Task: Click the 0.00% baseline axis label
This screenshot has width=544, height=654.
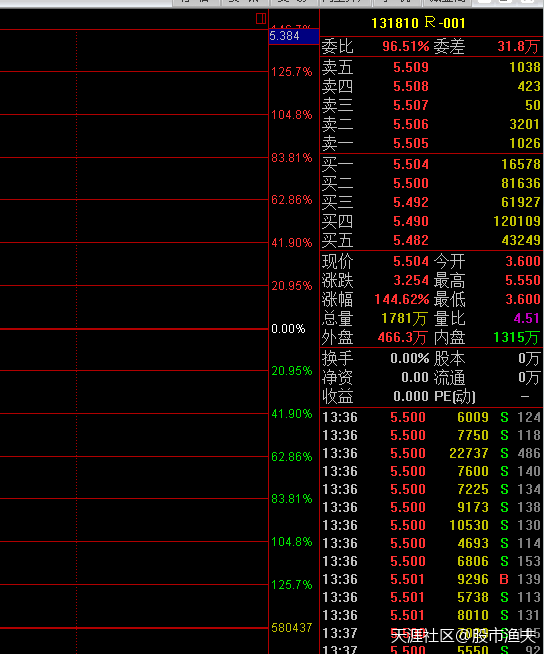Action: [x=288, y=329]
